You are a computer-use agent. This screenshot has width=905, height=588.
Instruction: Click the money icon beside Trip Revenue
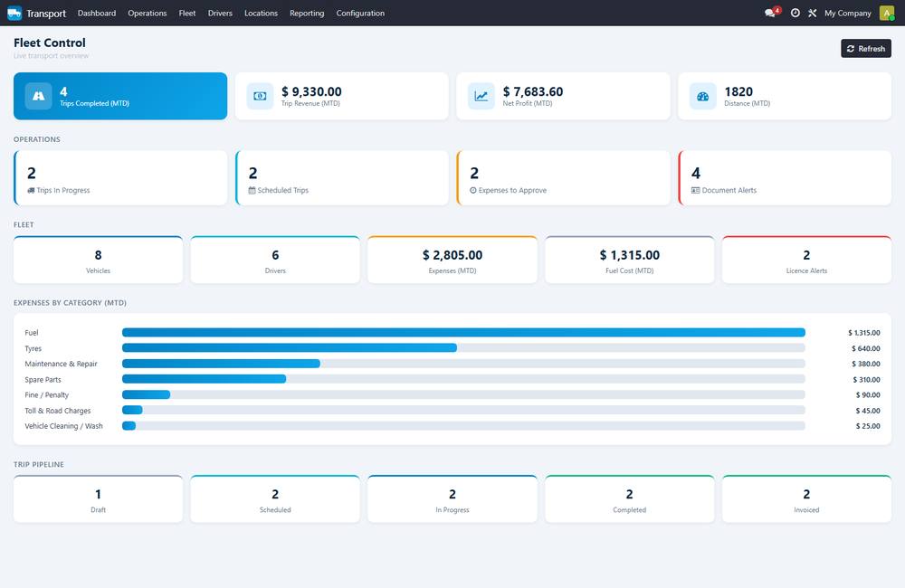coord(260,96)
